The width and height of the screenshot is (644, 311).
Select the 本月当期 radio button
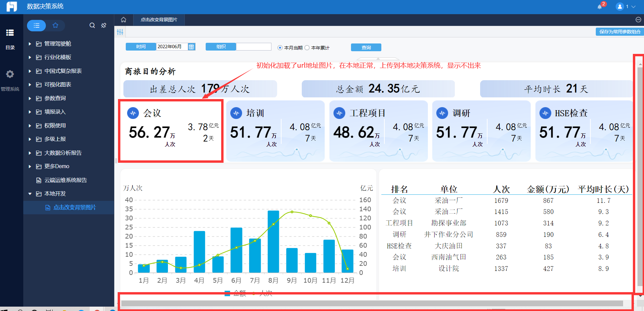(280, 48)
